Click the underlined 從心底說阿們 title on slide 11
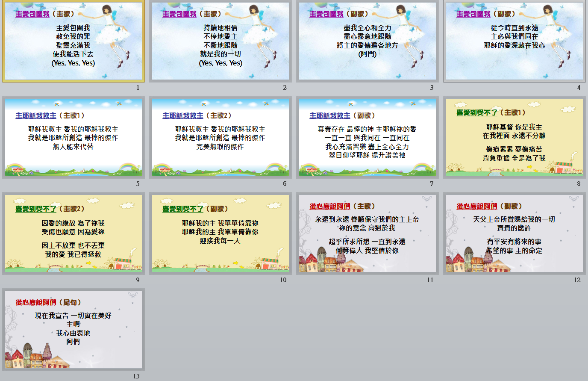The image size is (588, 381). click(x=330, y=207)
